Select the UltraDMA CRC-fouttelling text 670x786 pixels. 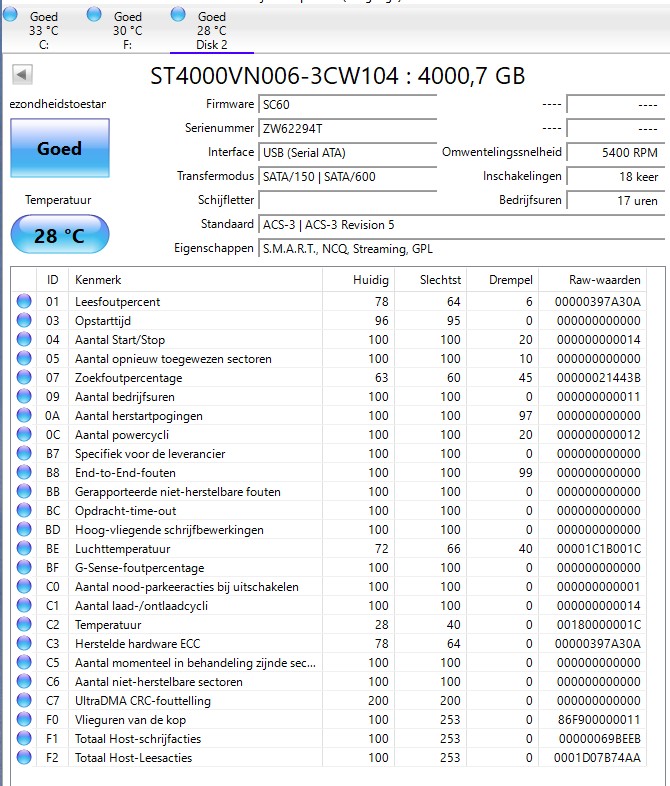click(x=143, y=701)
